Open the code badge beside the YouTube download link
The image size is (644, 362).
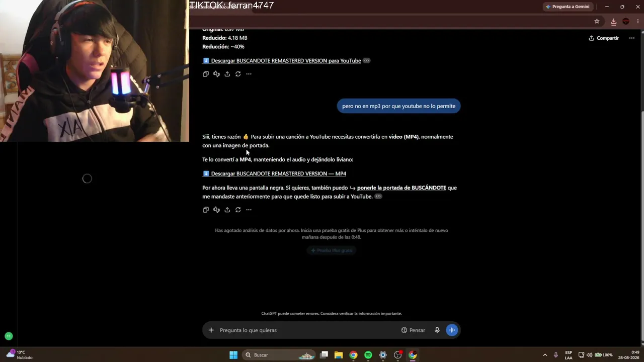coord(366,61)
